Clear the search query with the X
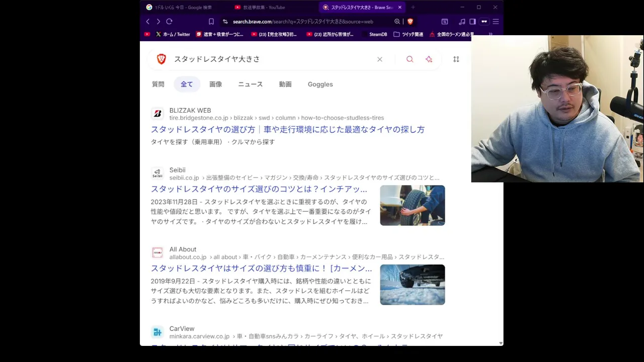644x362 pixels. (x=380, y=59)
